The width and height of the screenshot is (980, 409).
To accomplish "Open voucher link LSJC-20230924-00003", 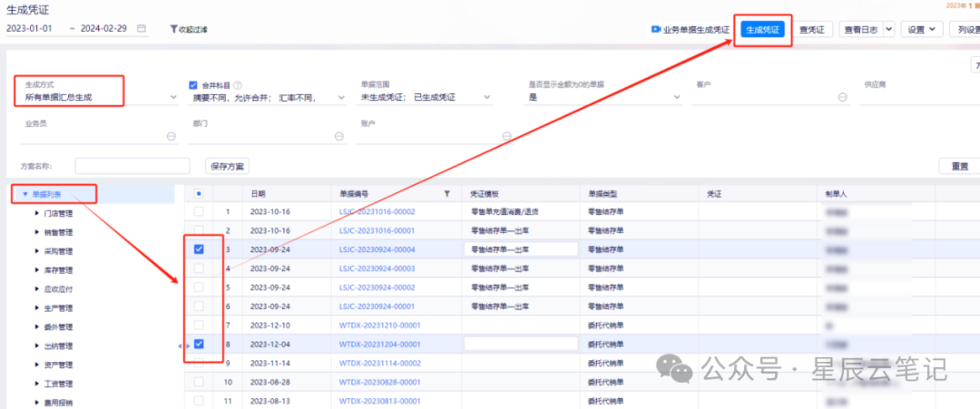I will click(377, 268).
